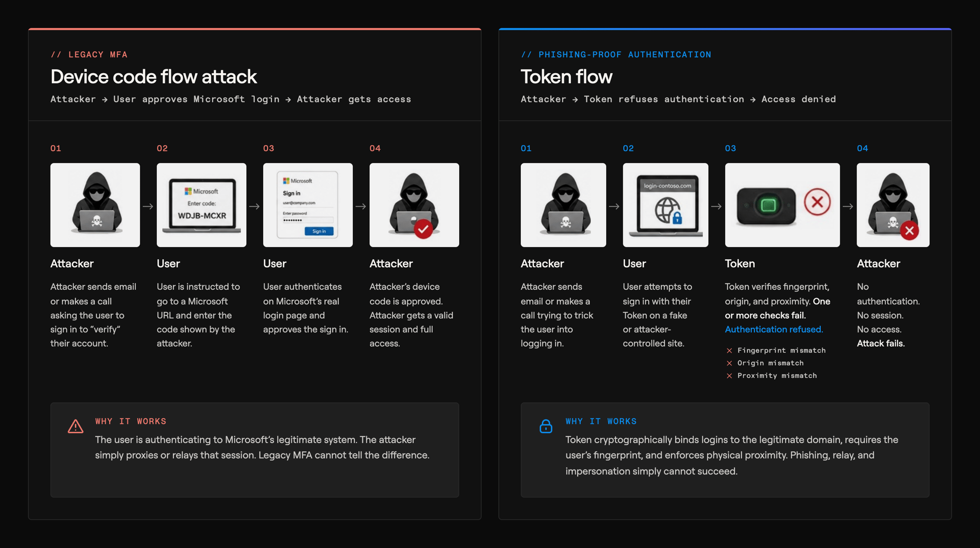This screenshot has height=548, width=980.
Task: Click 'One or more checks fail.' bold text
Action: (x=778, y=308)
